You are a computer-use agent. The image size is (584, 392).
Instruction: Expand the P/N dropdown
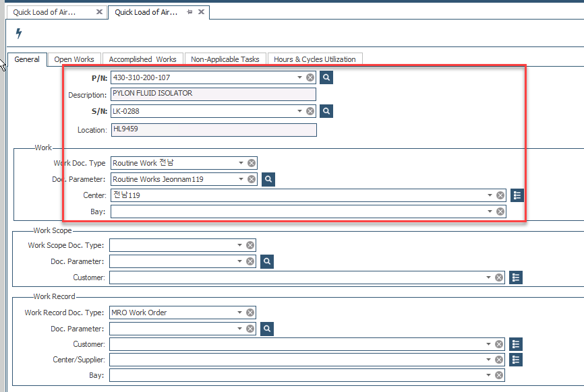(x=300, y=77)
